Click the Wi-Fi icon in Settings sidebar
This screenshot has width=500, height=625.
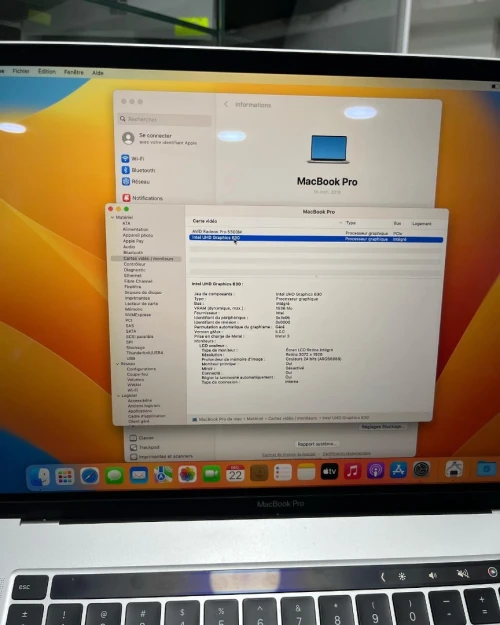pos(126,158)
